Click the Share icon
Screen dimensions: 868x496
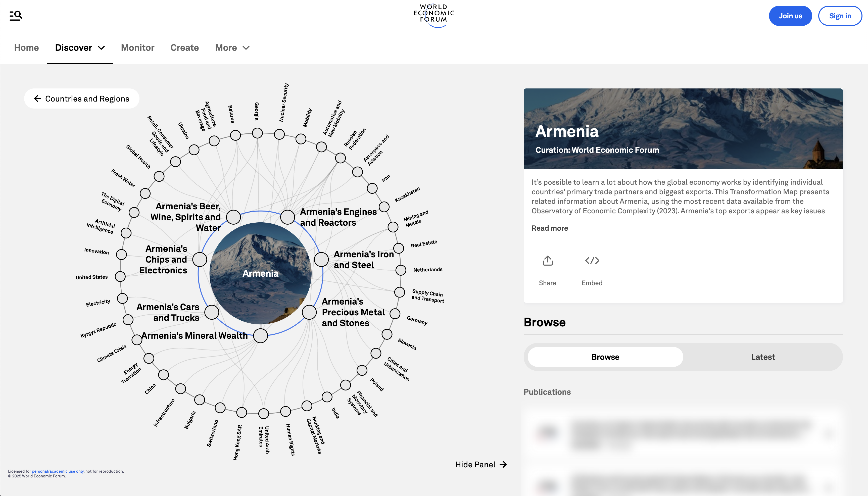[547, 261]
